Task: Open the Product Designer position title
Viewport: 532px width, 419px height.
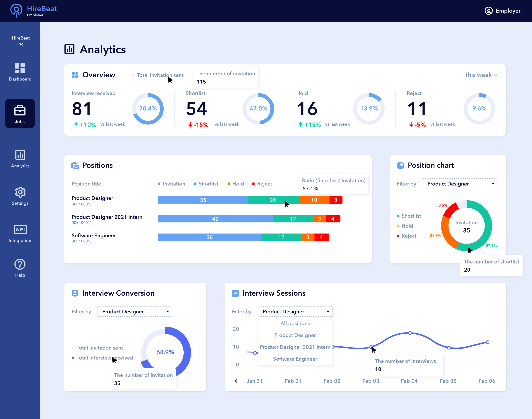Action: point(92,198)
